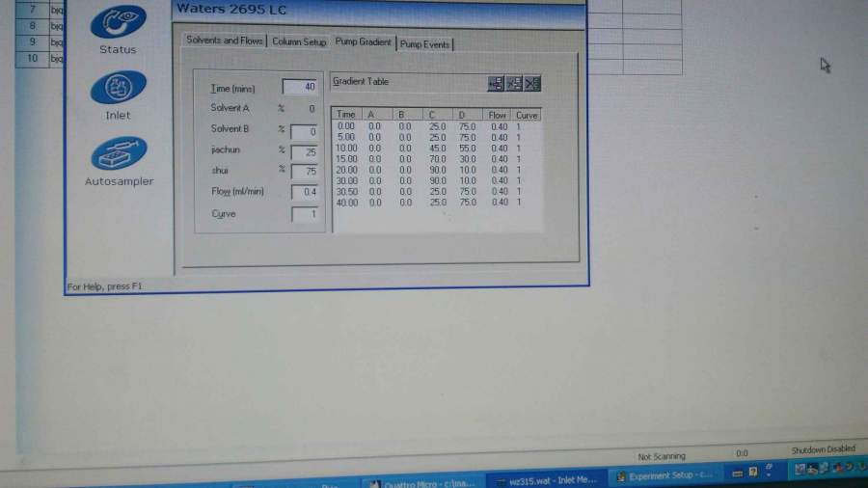
Task: Click the Time (mins) input field
Action: click(300, 87)
